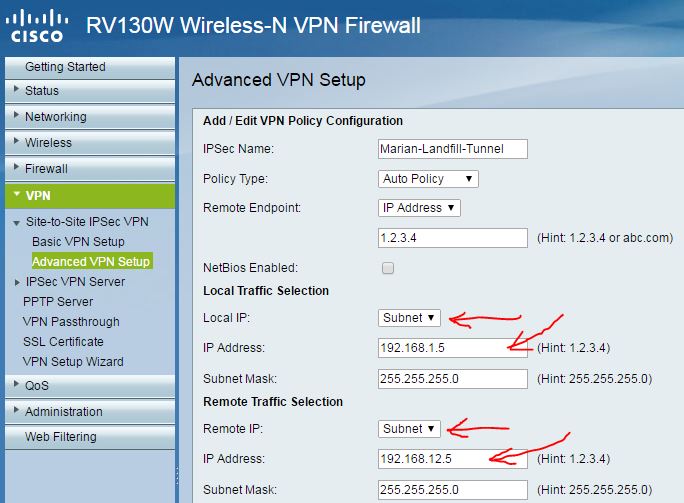The image size is (684, 503).
Task: Expand the Status menu arrow
Action: 17,89
